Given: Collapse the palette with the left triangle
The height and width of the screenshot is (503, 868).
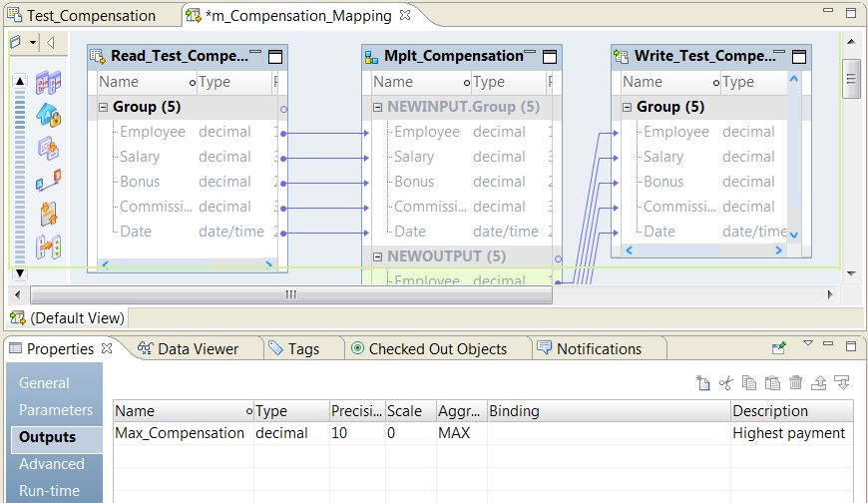Looking at the screenshot, I should point(50,42).
